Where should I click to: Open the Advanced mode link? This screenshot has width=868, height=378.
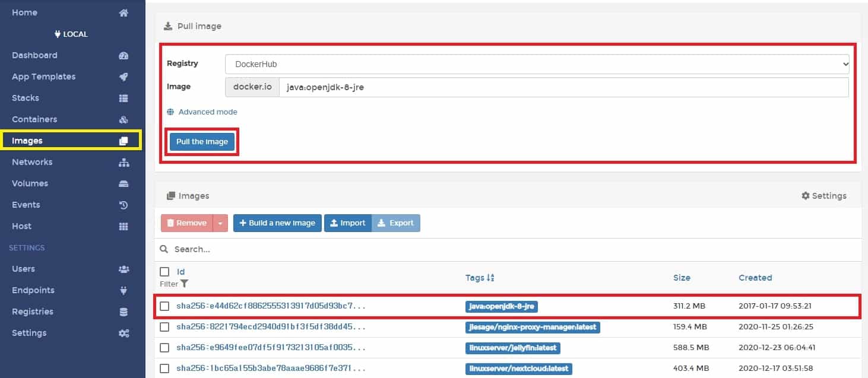click(207, 112)
